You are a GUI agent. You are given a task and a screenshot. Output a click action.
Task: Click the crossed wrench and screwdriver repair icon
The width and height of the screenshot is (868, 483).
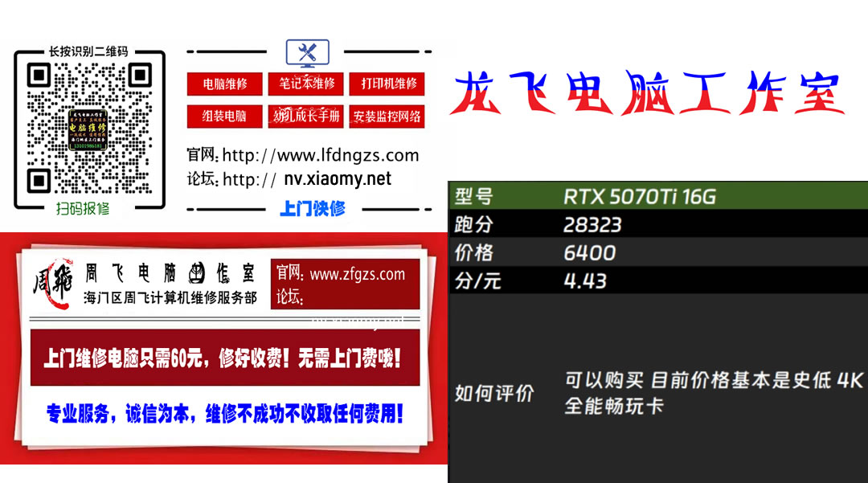click(x=306, y=51)
